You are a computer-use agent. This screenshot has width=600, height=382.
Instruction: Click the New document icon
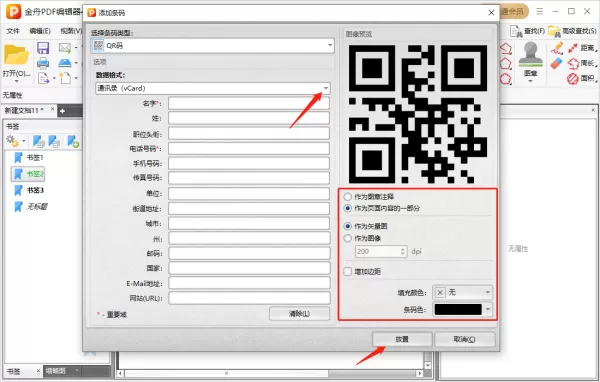point(65,78)
